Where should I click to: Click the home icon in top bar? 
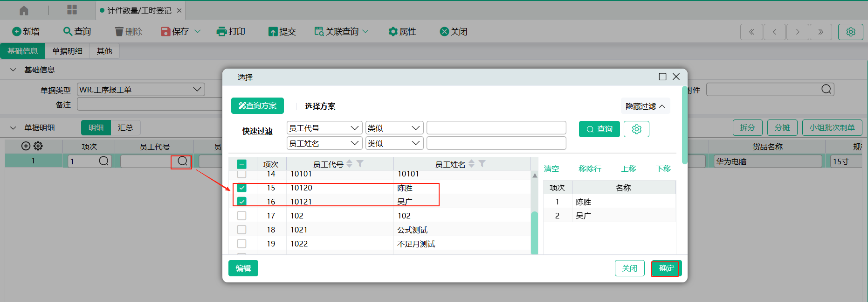point(24,10)
